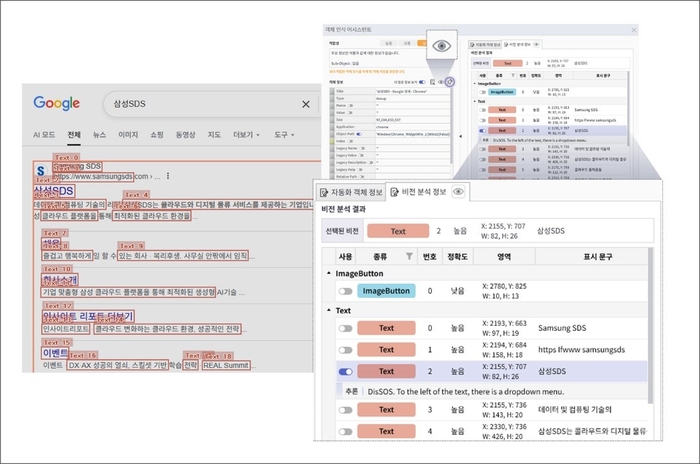Viewport: 700px width, 464px height.
Task: Enable the enlarged Text row 4 switch
Action: pyautogui.click(x=345, y=431)
